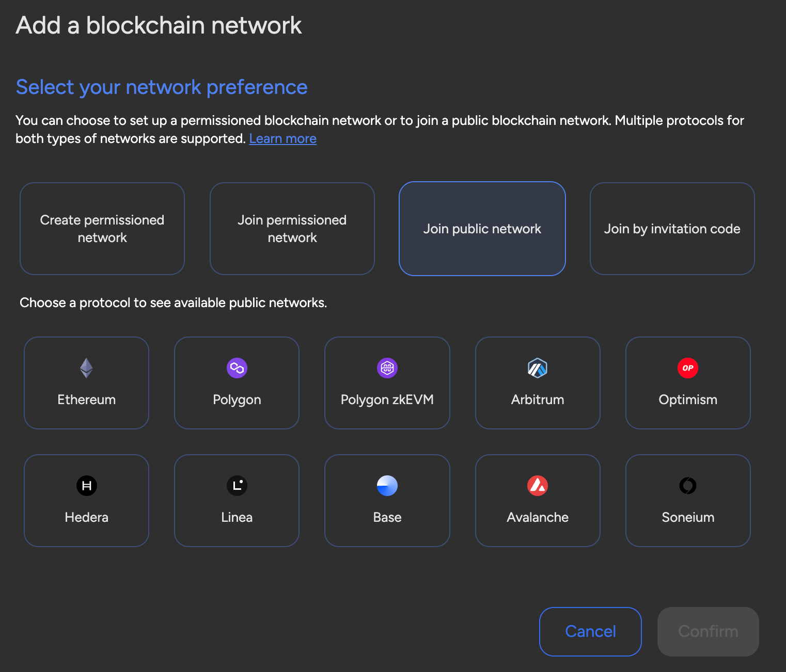
Task: Select Create permissioned network option
Action: click(x=102, y=229)
